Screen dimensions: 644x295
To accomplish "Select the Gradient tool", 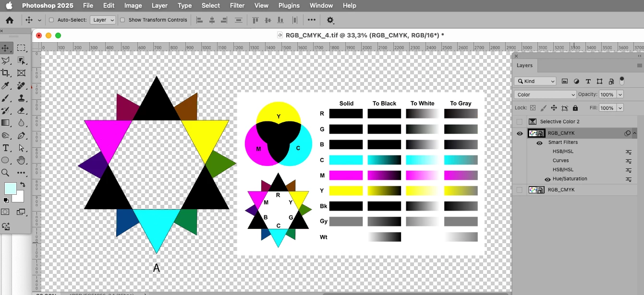I will 6,123.
